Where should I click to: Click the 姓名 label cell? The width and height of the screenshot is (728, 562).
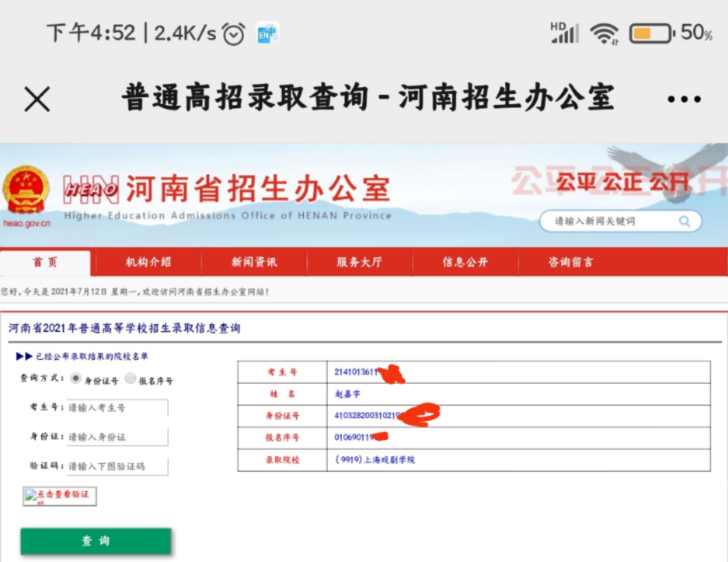point(283,394)
